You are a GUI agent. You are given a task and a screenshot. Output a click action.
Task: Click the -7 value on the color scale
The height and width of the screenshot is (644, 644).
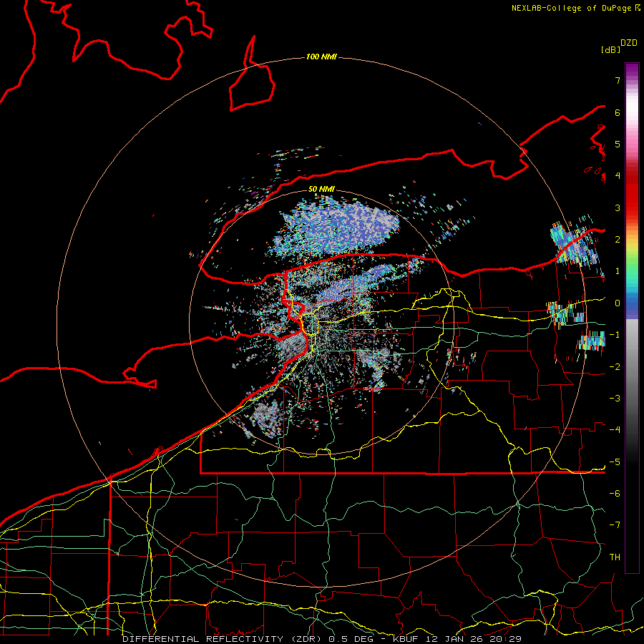click(x=615, y=525)
